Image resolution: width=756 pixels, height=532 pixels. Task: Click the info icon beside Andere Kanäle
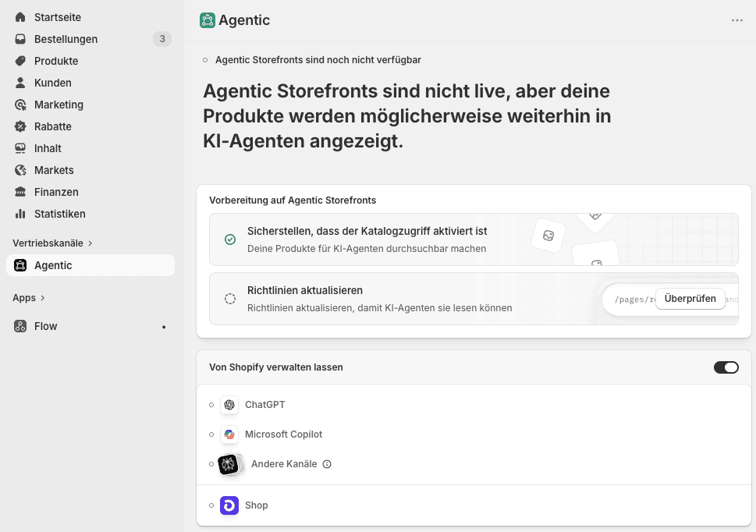click(327, 464)
